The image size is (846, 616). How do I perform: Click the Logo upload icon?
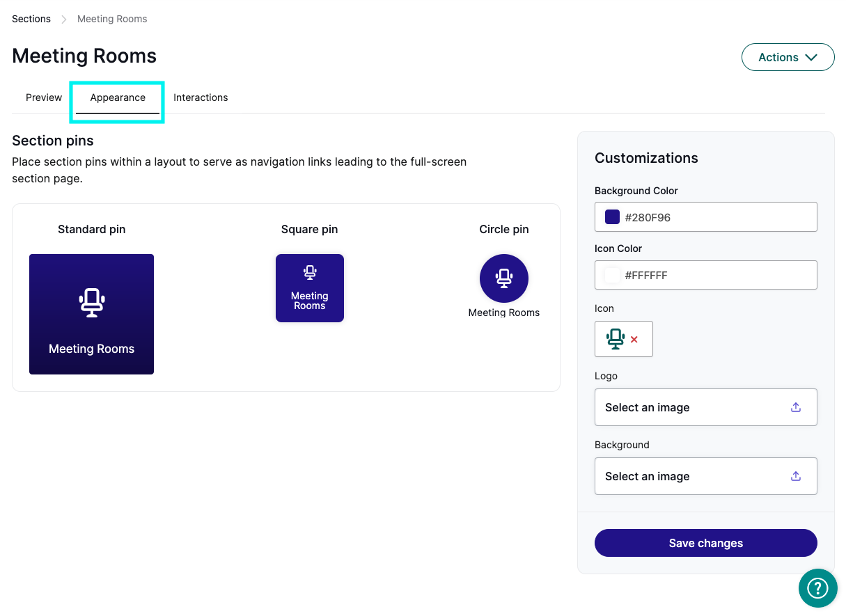[x=796, y=407]
